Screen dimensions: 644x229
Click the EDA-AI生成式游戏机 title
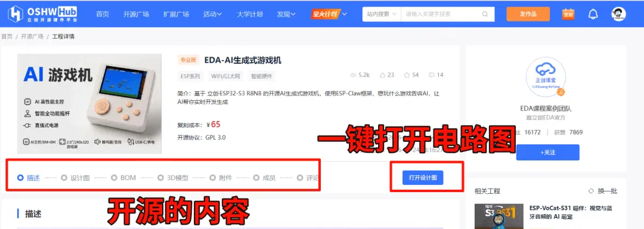243,60
